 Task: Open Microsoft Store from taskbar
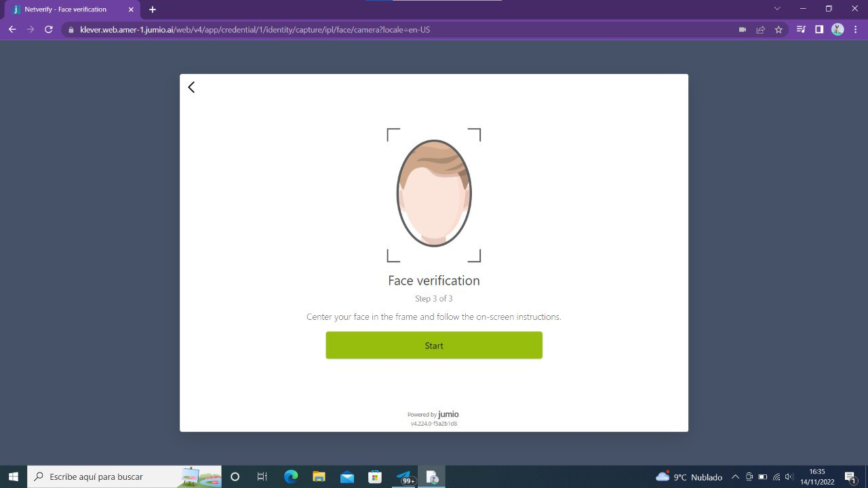pos(375,476)
